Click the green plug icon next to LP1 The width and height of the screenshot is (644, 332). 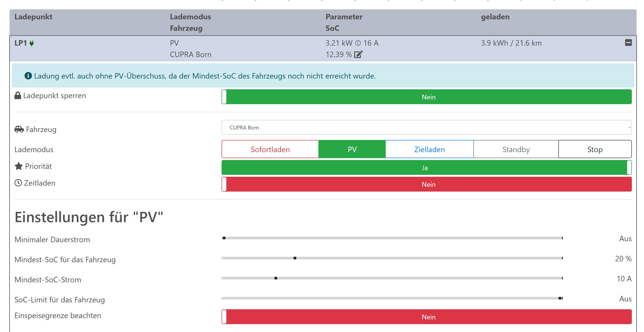tap(31, 43)
